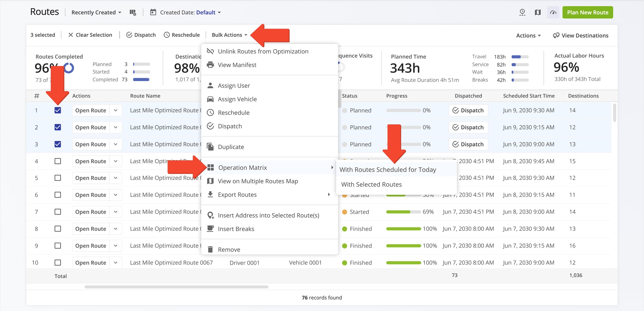Click the Created Date calendar icon
This screenshot has width=644, height=311.
(x=153, y=12)
